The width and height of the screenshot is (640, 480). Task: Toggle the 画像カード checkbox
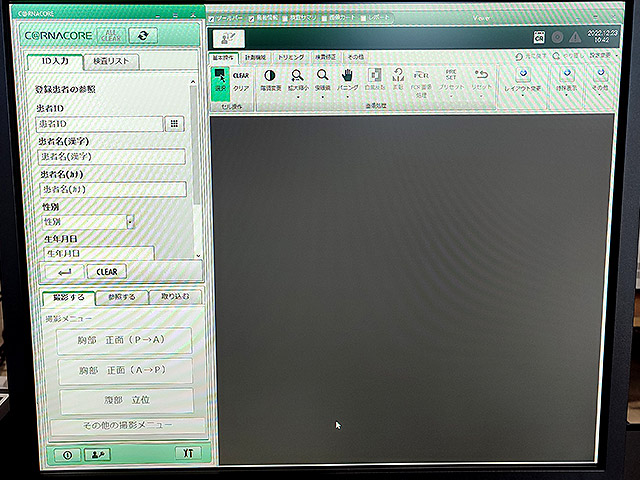point(324,18)
